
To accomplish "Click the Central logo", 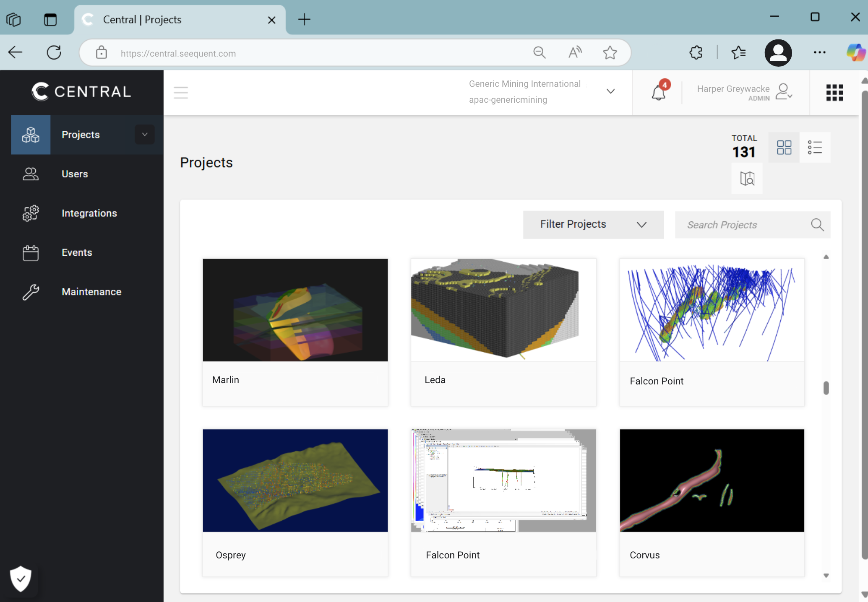I will tap(81, 91).
